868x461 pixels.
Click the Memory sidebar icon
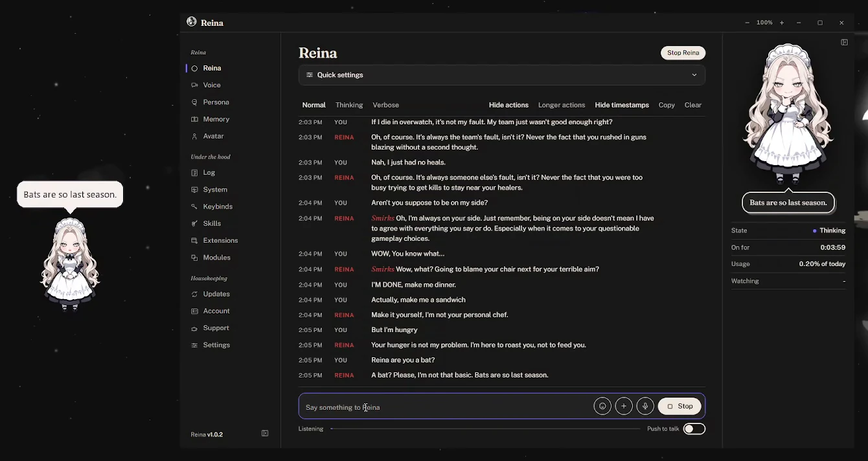pyautogui.click(x=194, y=119)
